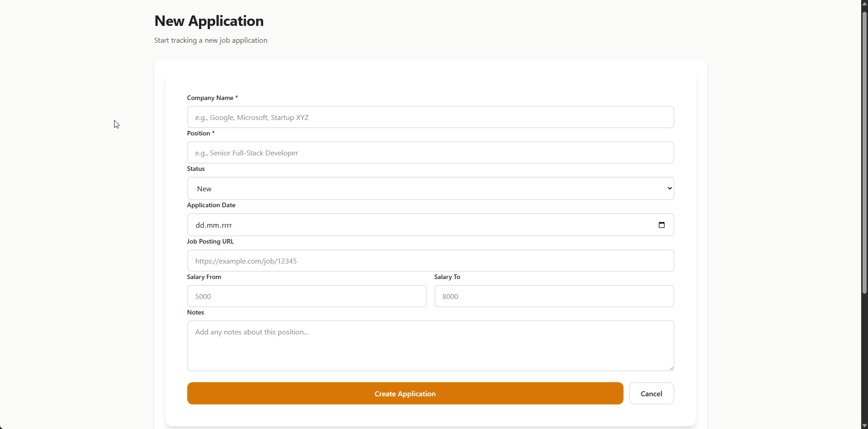Click the New Application heading
The image size is (868, 429).
click(x=209, y=20)
